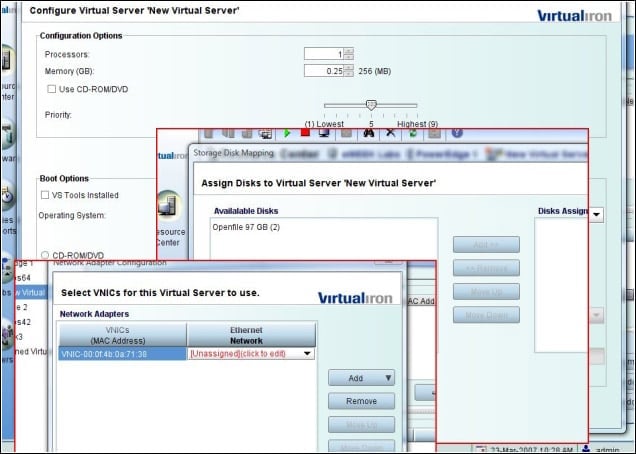Click the Ethernet Network column header
636x454 pixels.
[251, 335]
